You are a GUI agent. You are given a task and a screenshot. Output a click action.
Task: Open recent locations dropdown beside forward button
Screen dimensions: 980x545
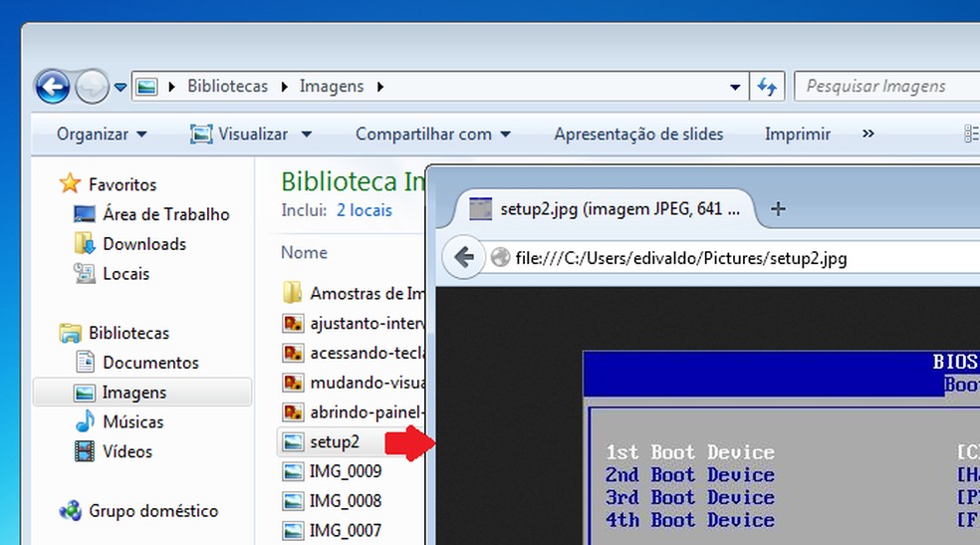[x=120, y=87]
